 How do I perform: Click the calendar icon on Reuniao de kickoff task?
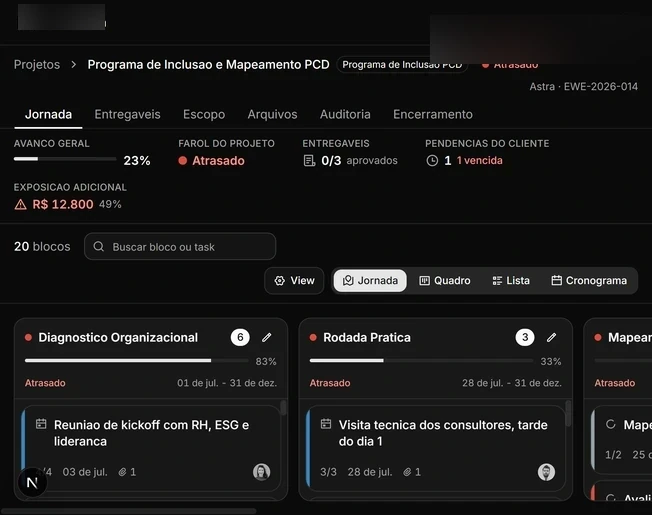[41, 424]
